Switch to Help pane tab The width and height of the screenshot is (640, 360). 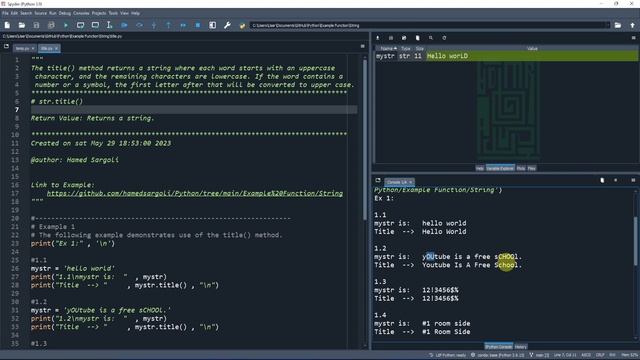point(480,168)
